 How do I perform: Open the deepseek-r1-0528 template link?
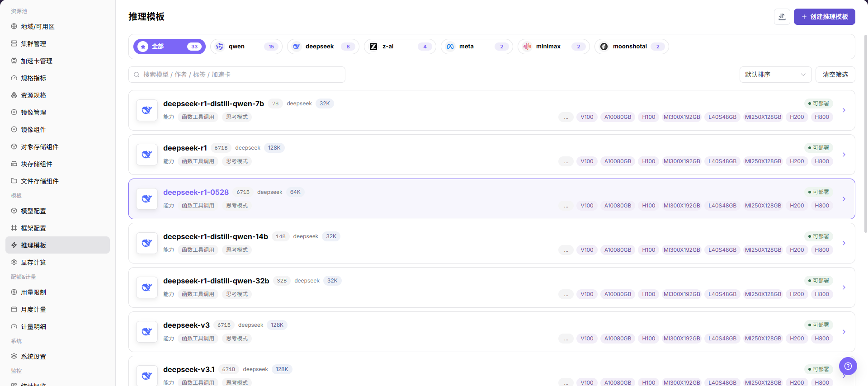click(196, 192)
